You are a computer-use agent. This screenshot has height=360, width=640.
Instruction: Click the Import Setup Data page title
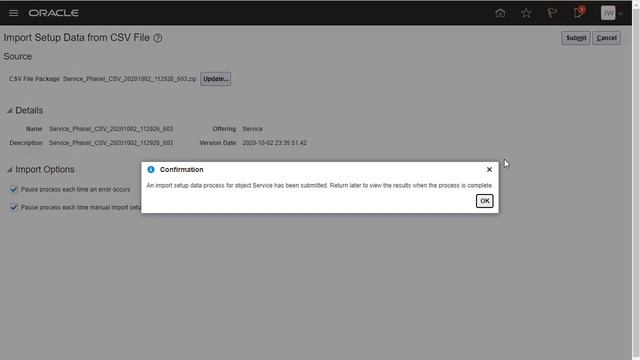click(x=77, y=38)
